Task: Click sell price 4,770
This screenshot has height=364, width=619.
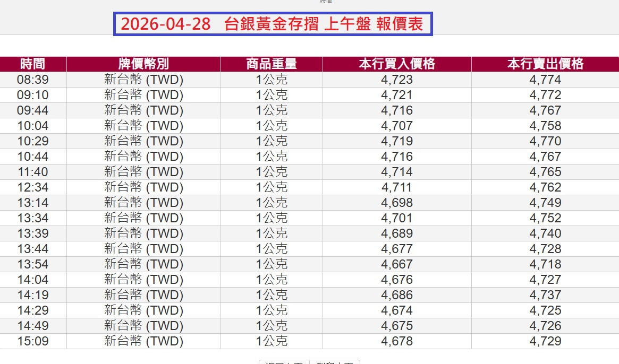Action: tap(545, 141)
